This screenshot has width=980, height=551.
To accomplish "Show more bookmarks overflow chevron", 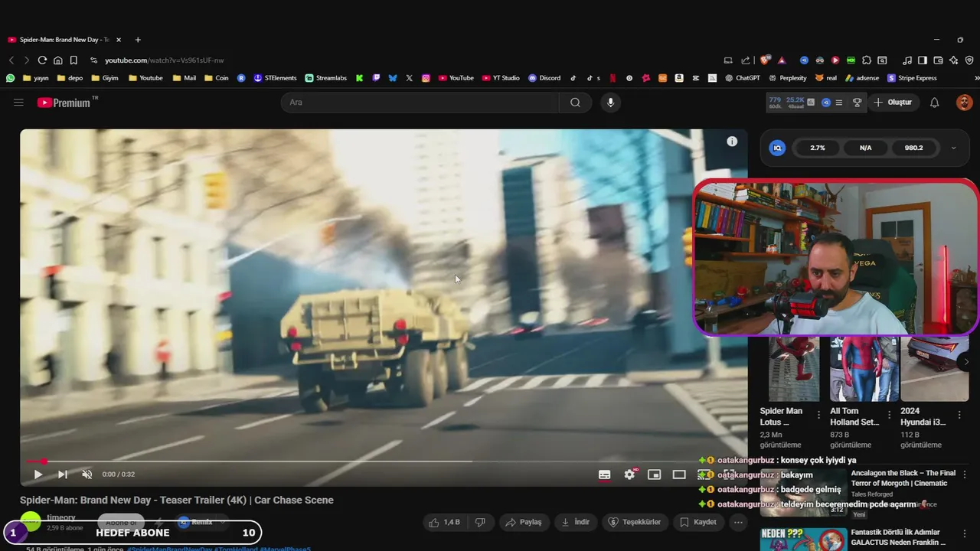I will coord(976,78).
